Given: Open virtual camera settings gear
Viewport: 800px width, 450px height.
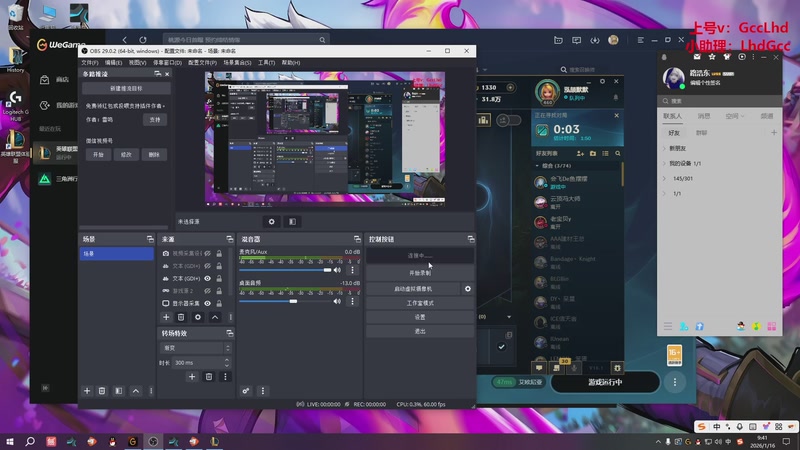Looking at the screenshot, I should [467, 289].
